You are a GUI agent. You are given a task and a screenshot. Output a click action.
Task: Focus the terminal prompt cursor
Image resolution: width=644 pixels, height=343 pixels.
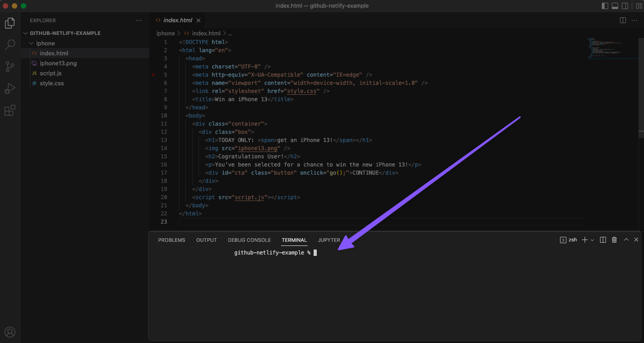click(x=315, y=253)
